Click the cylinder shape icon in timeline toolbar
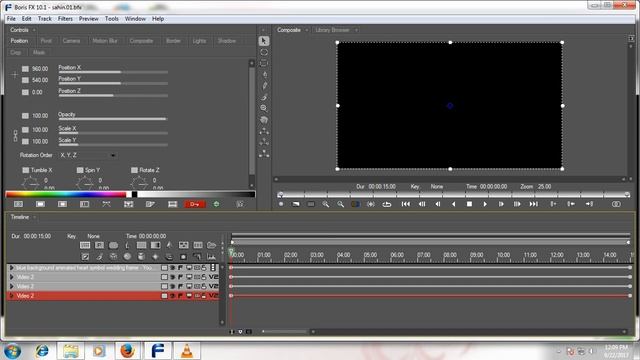This screenshot has width=640, height=360. pyautogui.click(x=141, y=256)
